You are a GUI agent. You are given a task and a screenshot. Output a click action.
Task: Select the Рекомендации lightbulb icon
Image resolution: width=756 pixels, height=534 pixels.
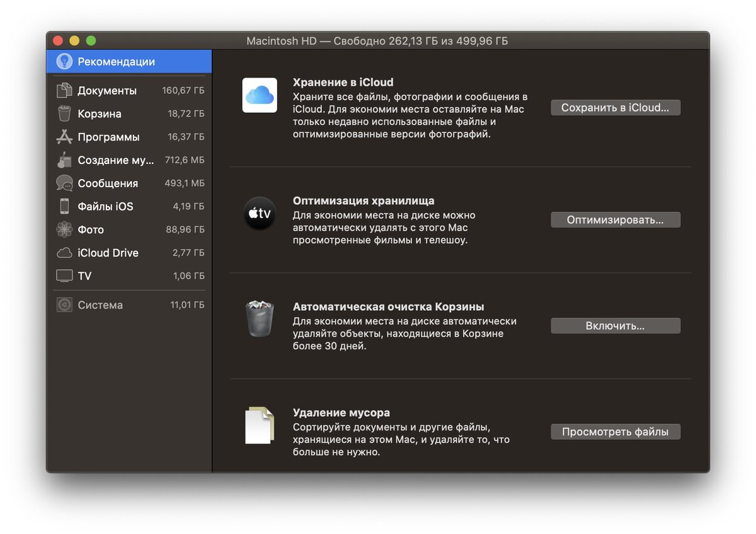[x=64, y=61]
